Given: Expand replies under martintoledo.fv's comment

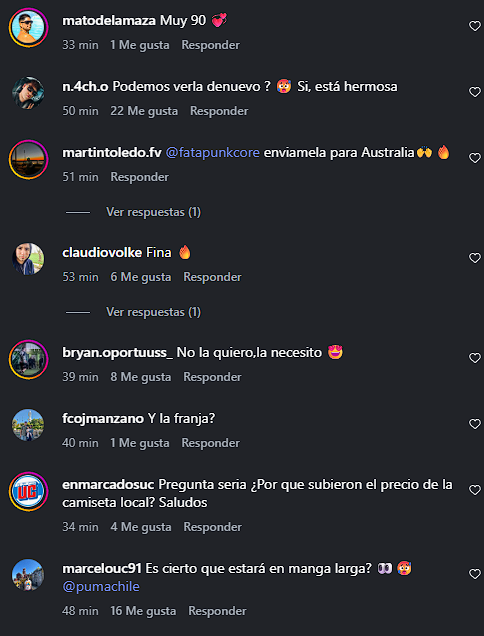Looking at the screenshot, I should pos(153,212).
